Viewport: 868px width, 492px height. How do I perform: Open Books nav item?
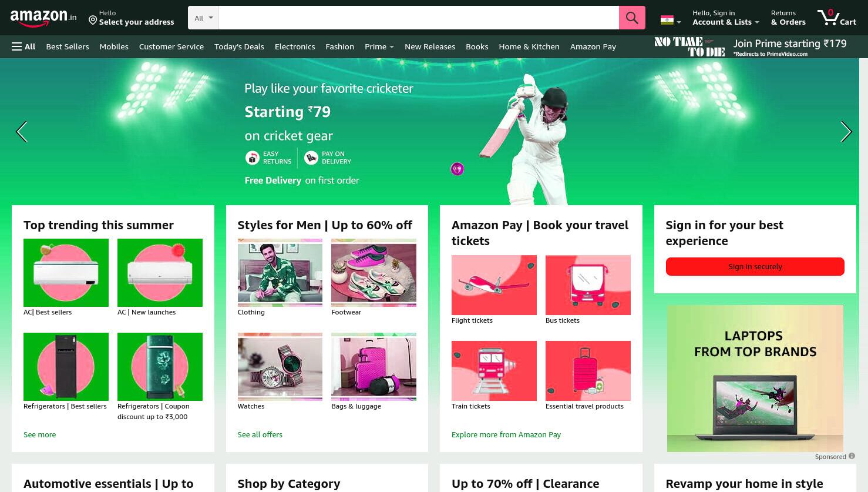point(477,46)
